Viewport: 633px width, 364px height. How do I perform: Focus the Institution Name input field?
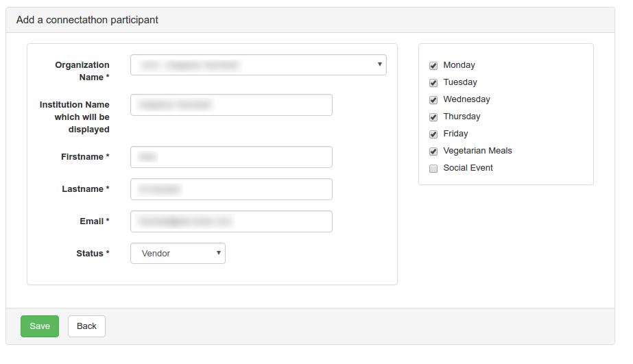tap(231, 105)
